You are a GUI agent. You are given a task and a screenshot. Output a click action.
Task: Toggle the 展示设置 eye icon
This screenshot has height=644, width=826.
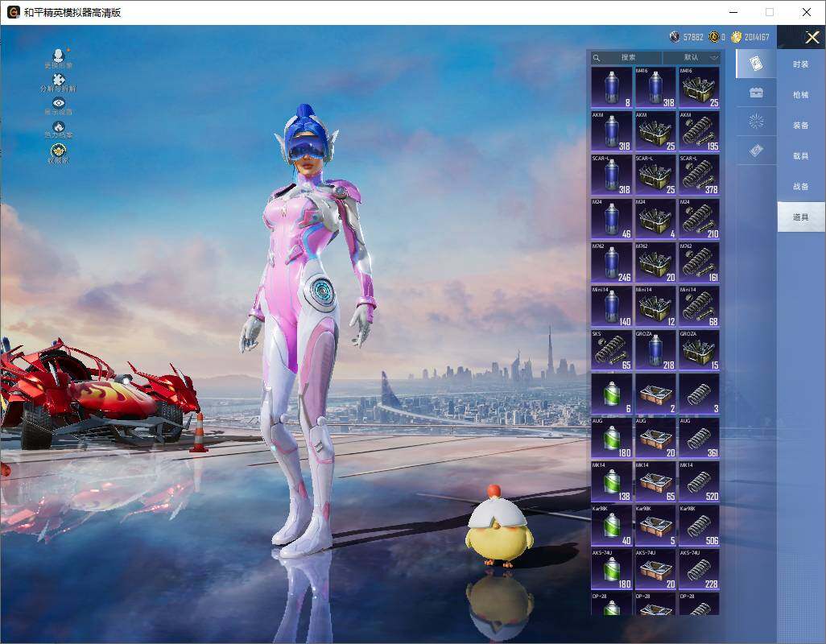click(x=58, y=103)
